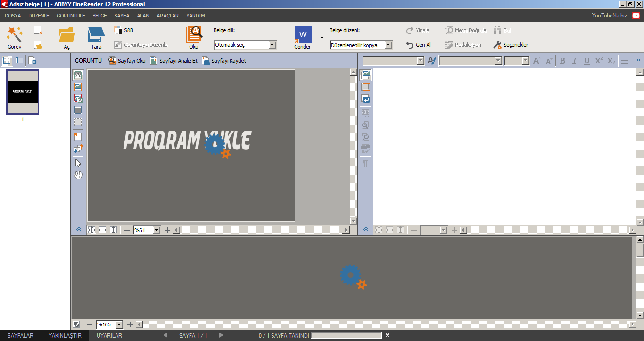Click image pane horizontal scrollbar

tap(261, 230)
